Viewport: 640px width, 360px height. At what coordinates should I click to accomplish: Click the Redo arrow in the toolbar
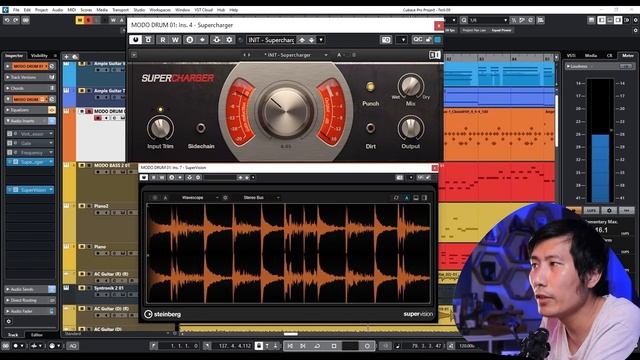(x=16, y=20)
